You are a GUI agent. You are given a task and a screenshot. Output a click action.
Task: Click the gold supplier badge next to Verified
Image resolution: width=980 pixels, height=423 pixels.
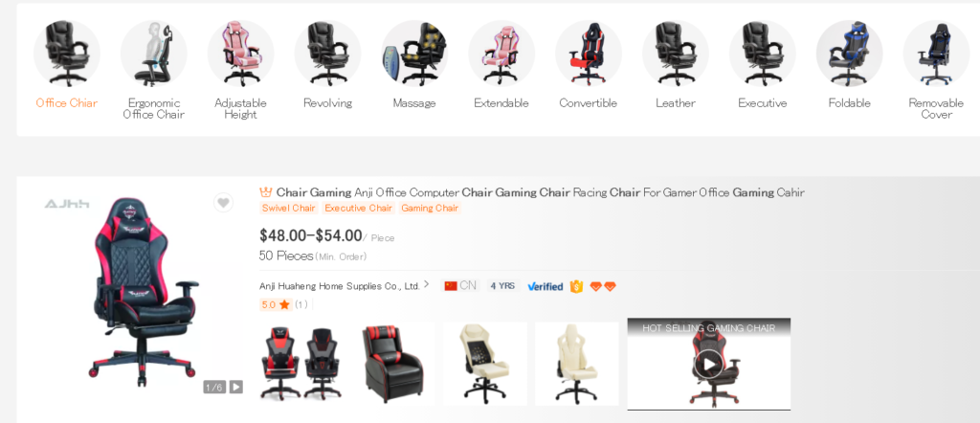click(x=576, y=286)
